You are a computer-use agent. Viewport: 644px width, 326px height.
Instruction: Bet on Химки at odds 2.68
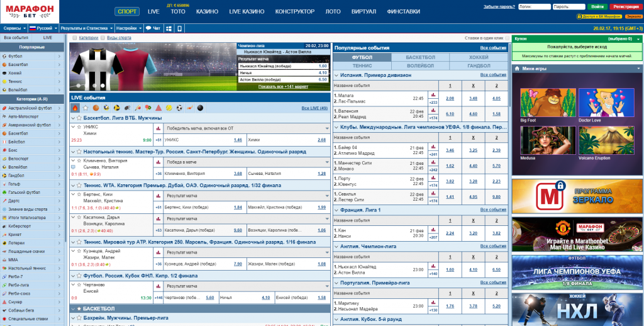point(321,140)
